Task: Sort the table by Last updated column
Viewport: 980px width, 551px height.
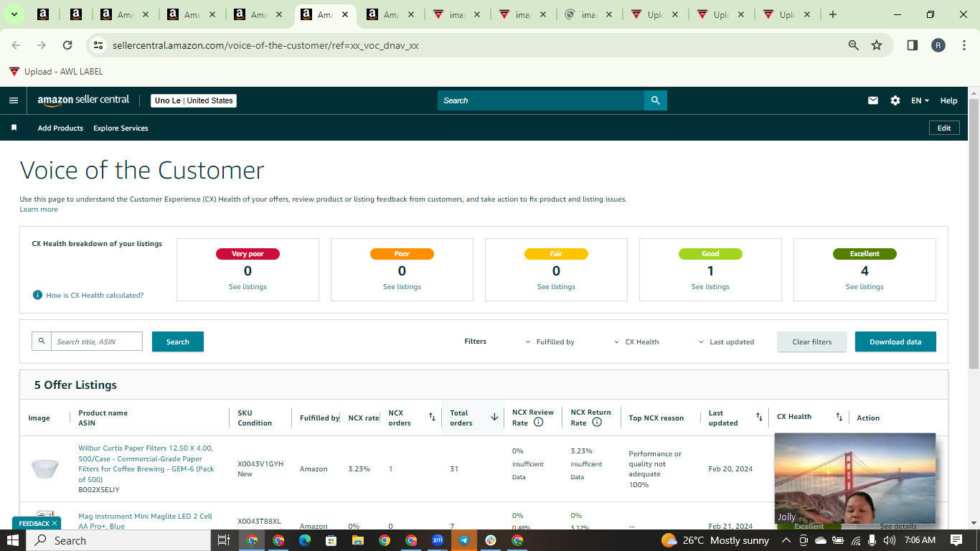Action: coord(759,417)
